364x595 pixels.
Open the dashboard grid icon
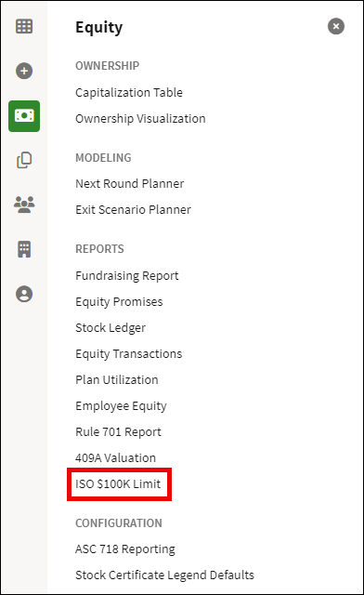24,26
